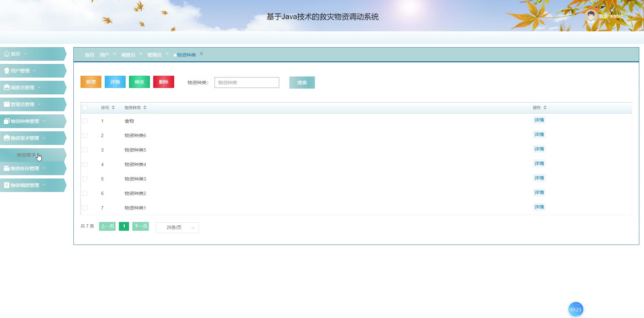644x318 pixels.
Task: Expand the 物资调度管理 menu chevron
Action: point(44,185)
